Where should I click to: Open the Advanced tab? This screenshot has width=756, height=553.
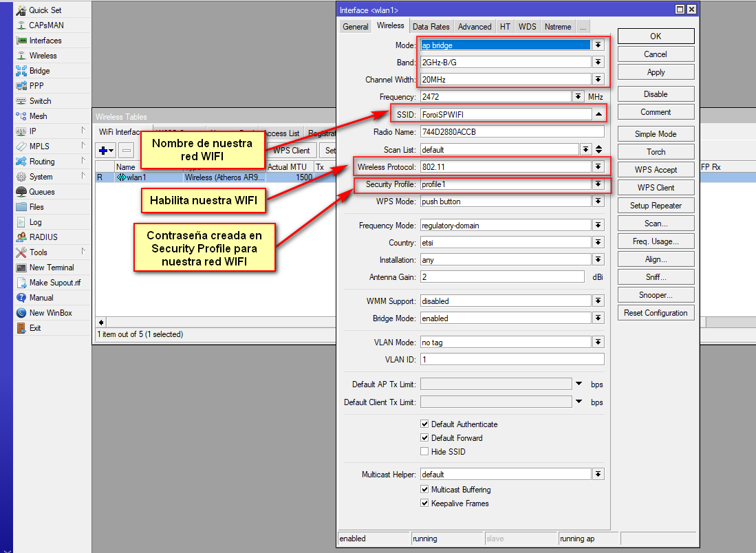pyautogui.click(x=475, y=27)
